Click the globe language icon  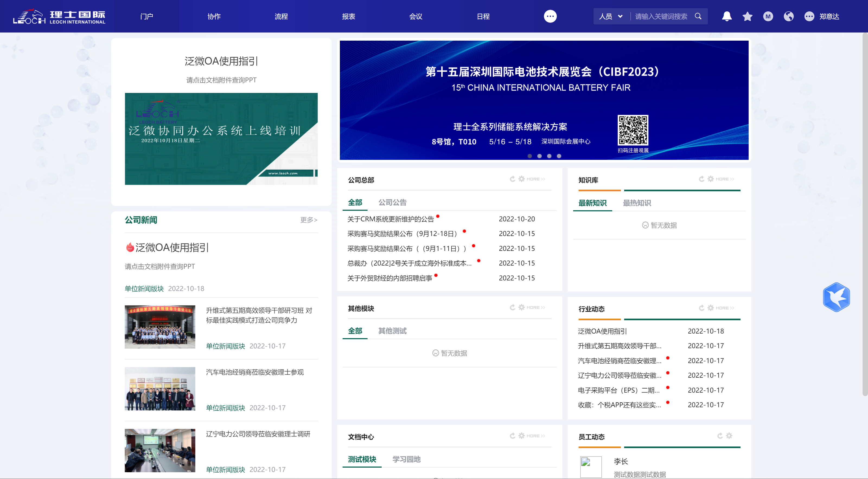pyautogui.click(x=788, y=16)
